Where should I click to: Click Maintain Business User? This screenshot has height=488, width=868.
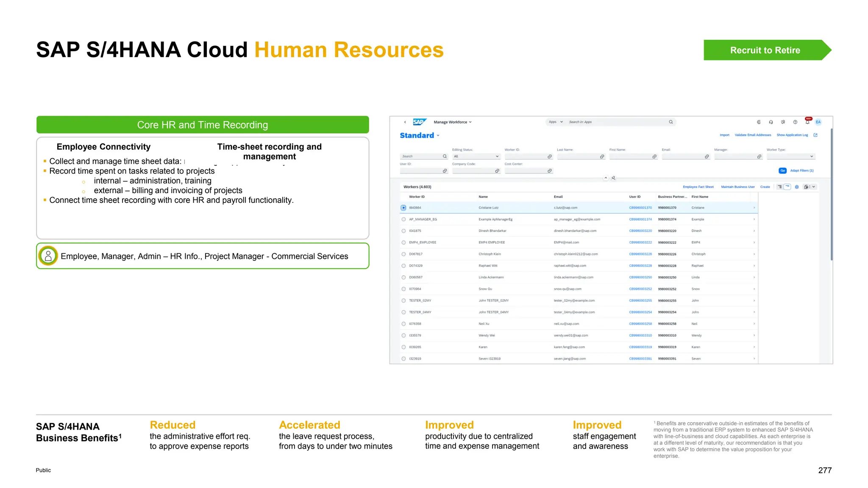(737, 187)
